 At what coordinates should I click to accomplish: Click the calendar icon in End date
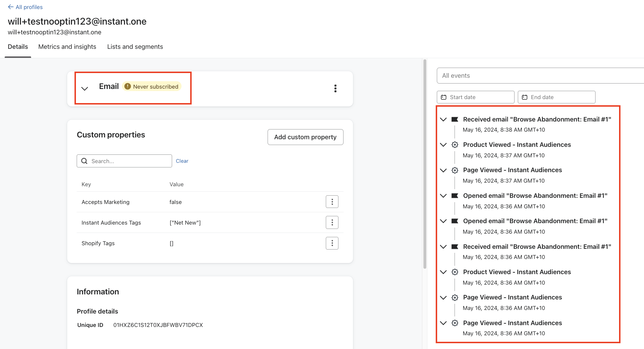[x=525, y=97]
